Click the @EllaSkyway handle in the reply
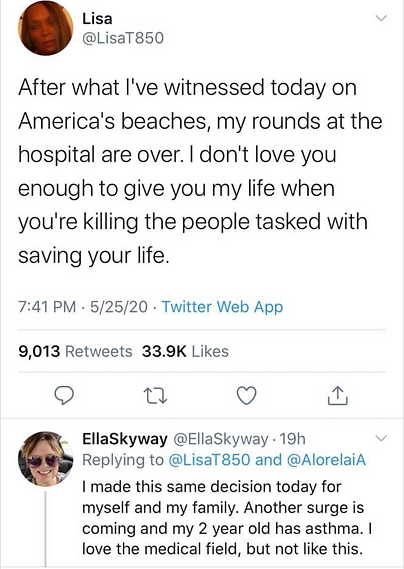404x569 pixels. coord(221,439)
